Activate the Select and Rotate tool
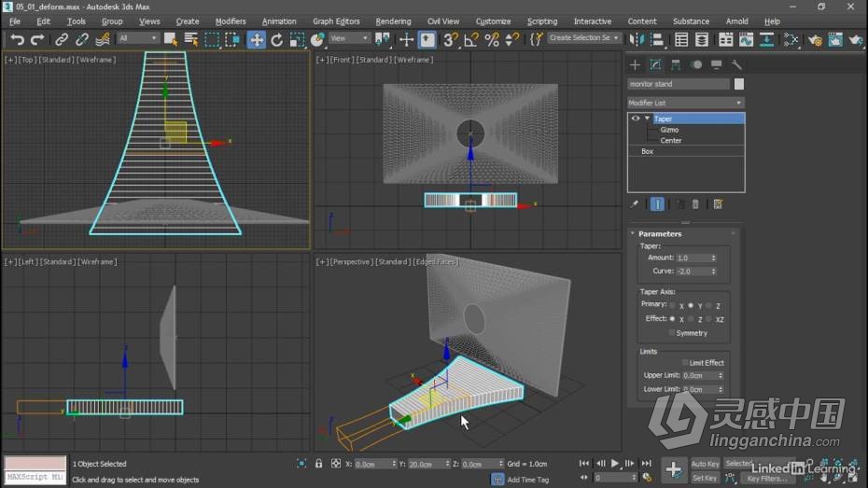Viewport: 868px width, 488px height. pos(277,39)
